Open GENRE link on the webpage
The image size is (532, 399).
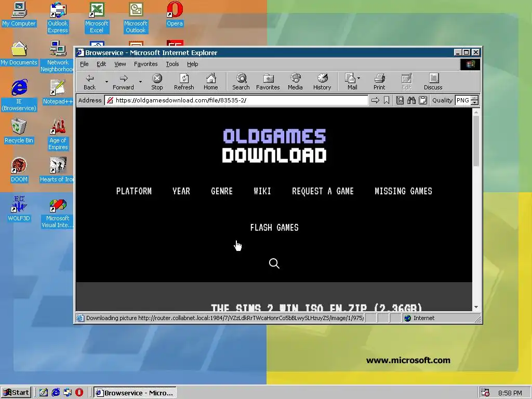point(222,191)
